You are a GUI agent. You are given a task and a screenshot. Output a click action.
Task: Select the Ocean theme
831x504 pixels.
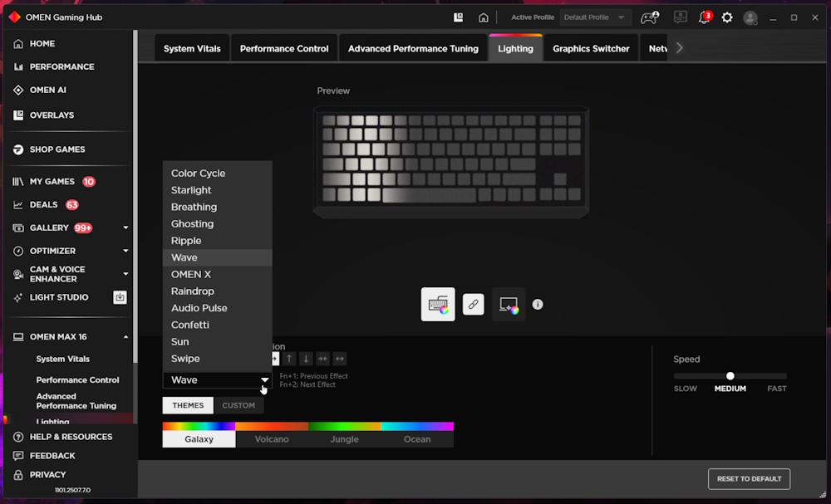coord(417,434)
